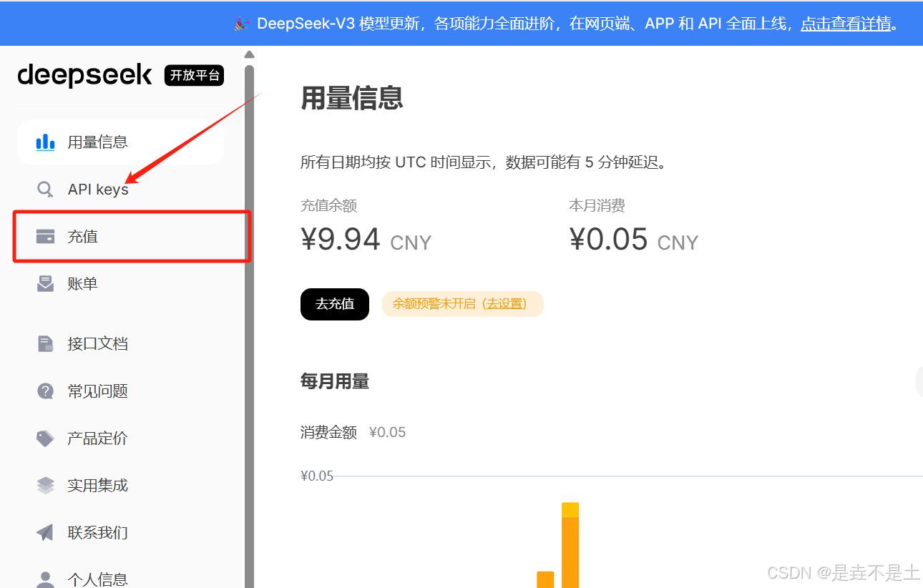
Task: Click the 本月消费 label
Action: [x=597, y=206]
